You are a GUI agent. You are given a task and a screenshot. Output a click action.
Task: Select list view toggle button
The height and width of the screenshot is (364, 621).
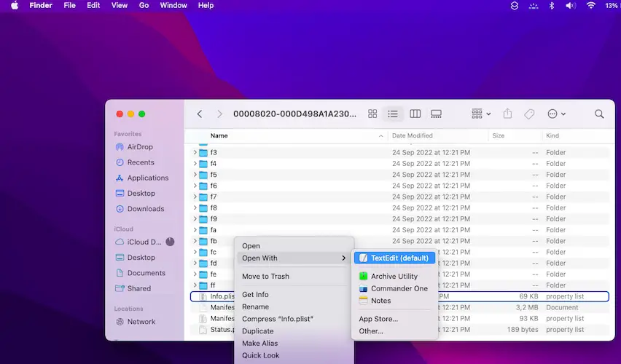tap(394, 114)
